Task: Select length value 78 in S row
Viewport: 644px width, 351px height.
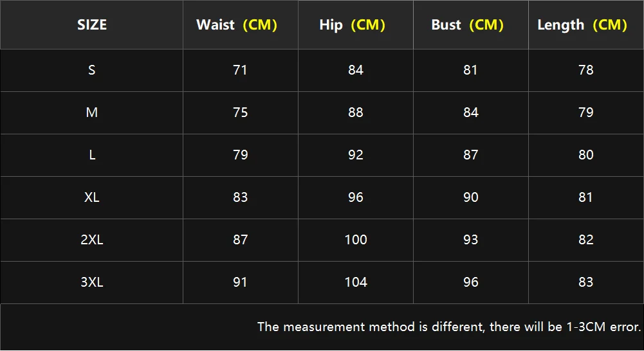Action: tap(586, 70)
